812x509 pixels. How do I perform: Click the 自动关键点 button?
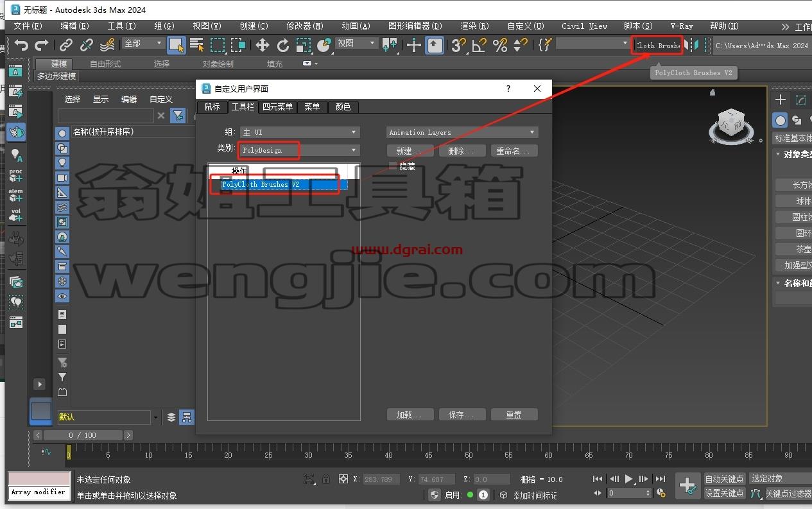(725, 479)
